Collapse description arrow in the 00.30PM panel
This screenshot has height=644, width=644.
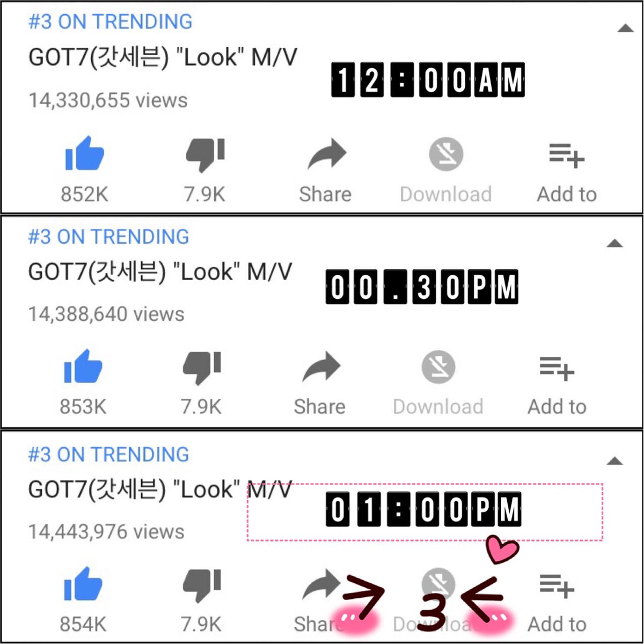pyautogui.click(x=614, y=244)
